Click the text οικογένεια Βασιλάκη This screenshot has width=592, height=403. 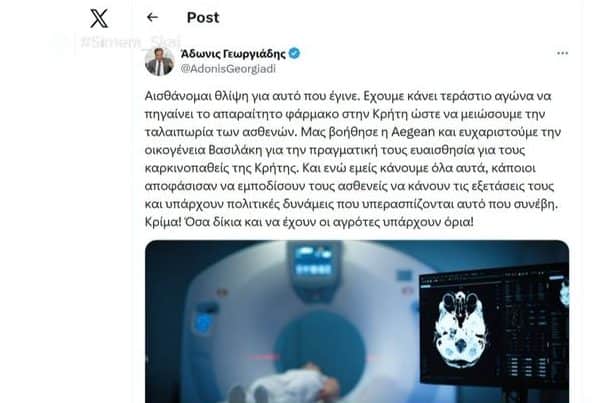(204, 150)
